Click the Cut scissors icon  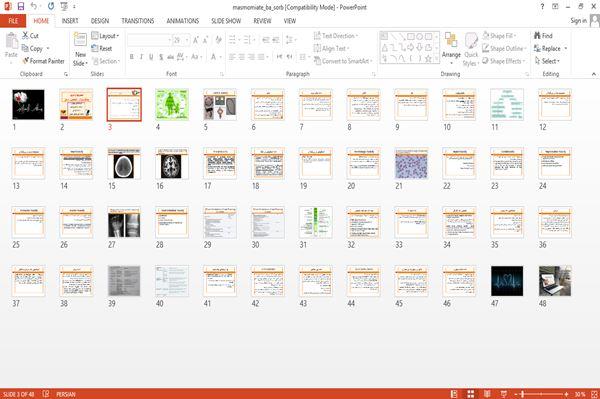pos(25,36)
